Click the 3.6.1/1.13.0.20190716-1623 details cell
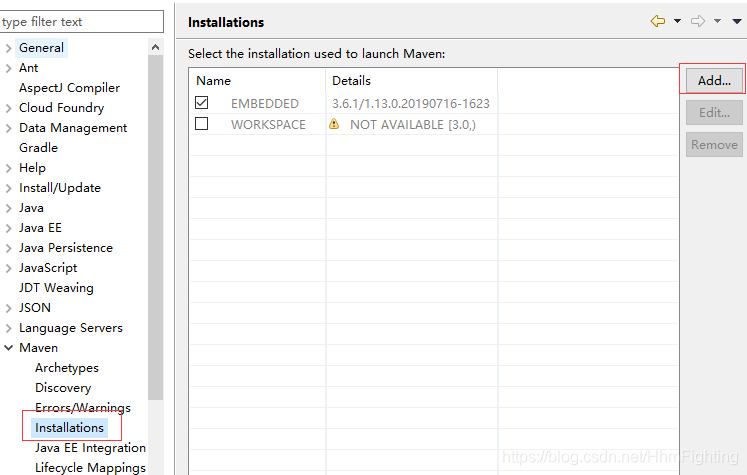This screenshot has width=747, height=475. click(x=411, y=103)
